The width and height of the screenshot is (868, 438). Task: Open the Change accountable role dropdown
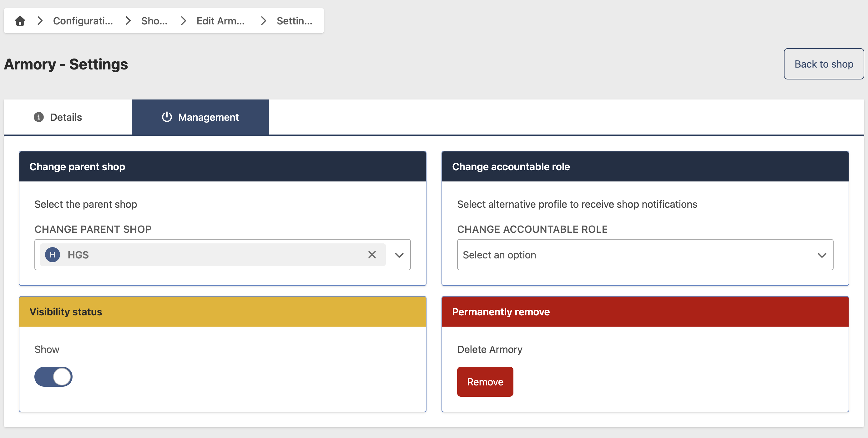(645, 255)
